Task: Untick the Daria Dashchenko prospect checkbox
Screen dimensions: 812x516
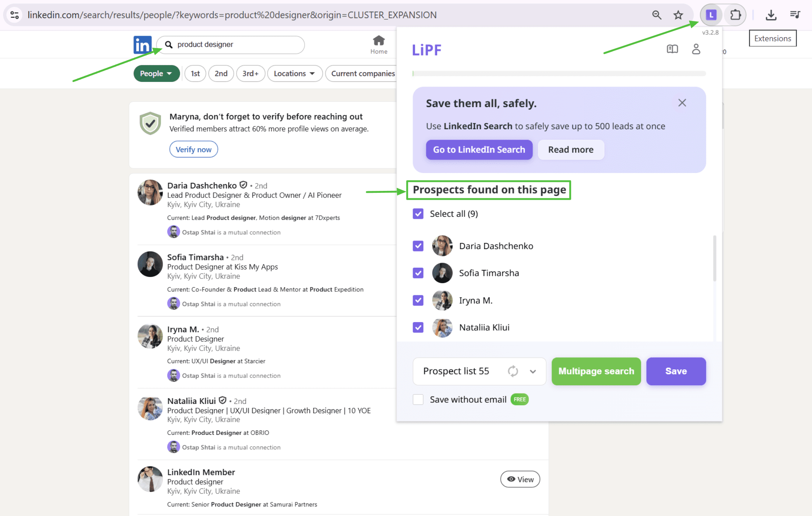Action: point(418,246)
